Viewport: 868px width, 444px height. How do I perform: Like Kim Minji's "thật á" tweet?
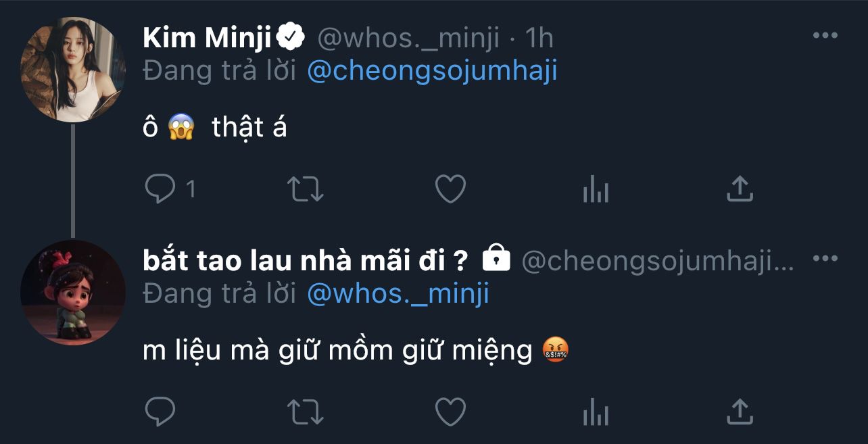[450, 189]
